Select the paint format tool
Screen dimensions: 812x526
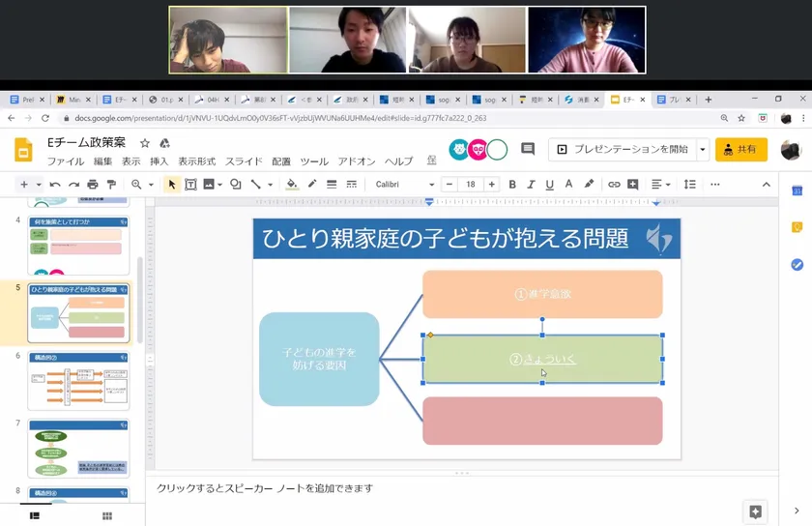tap(111, 184)
